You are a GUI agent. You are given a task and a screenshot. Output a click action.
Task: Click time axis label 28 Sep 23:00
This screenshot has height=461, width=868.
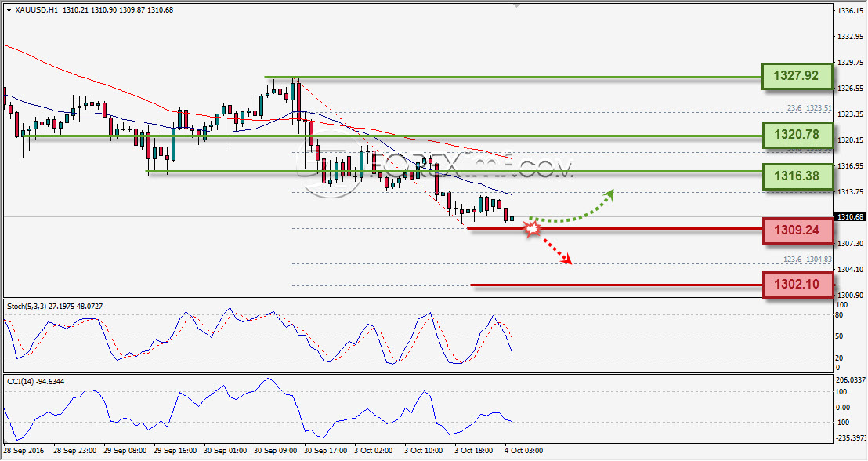[76, 451]
